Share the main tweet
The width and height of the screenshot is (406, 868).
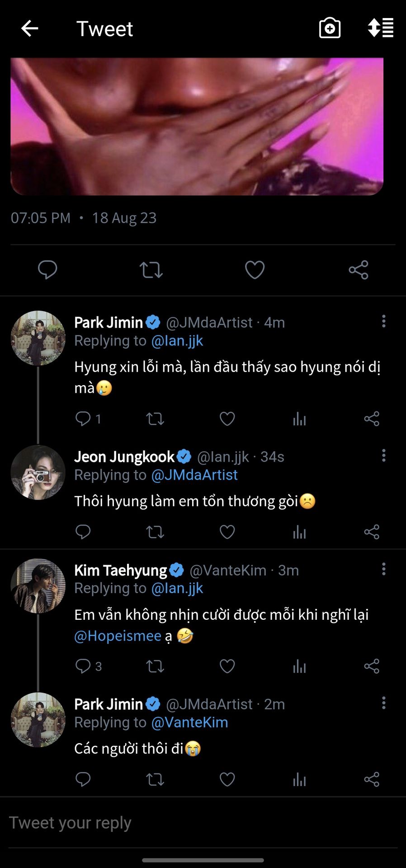click(359, 270)
